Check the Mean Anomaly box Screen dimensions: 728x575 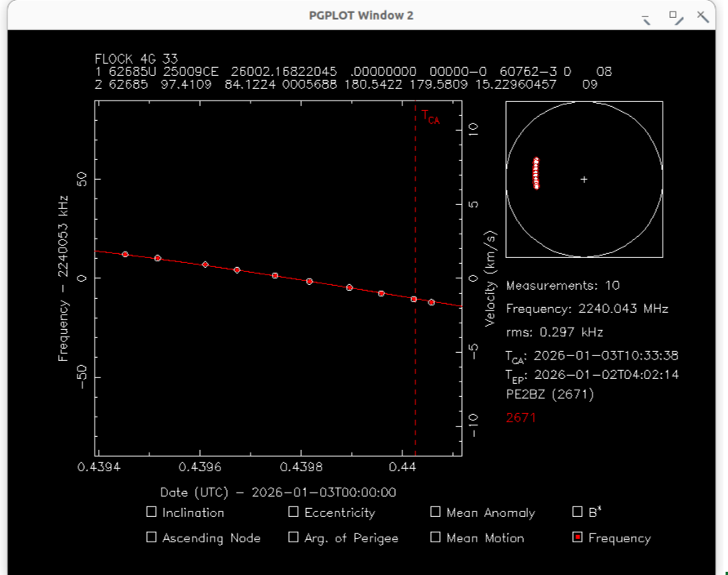click(435, 512)
